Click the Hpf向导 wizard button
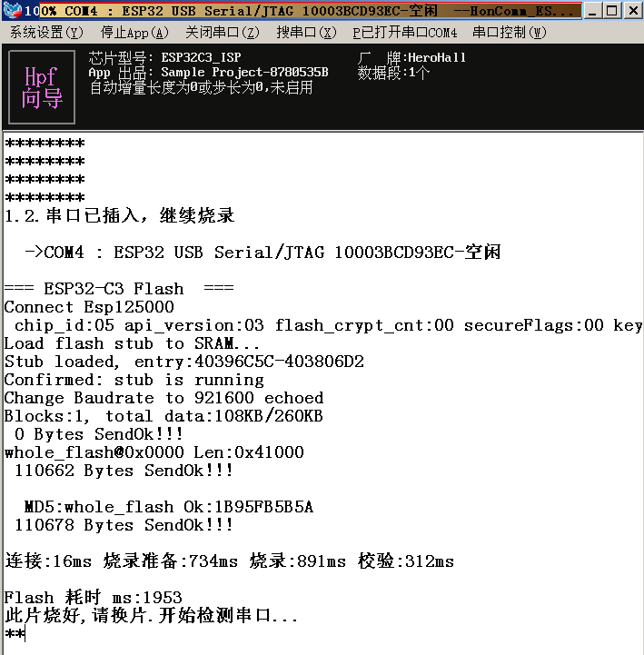Screen dimensions: 644x655 coord(42,87)
